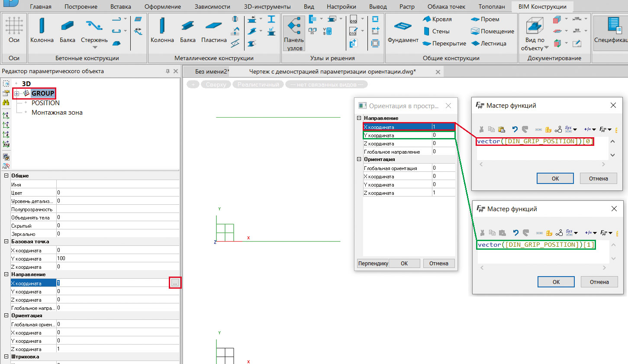Click the Цвет property row
Image resolution: width=628 pixels, height=364 pixels.
(95, 193)
